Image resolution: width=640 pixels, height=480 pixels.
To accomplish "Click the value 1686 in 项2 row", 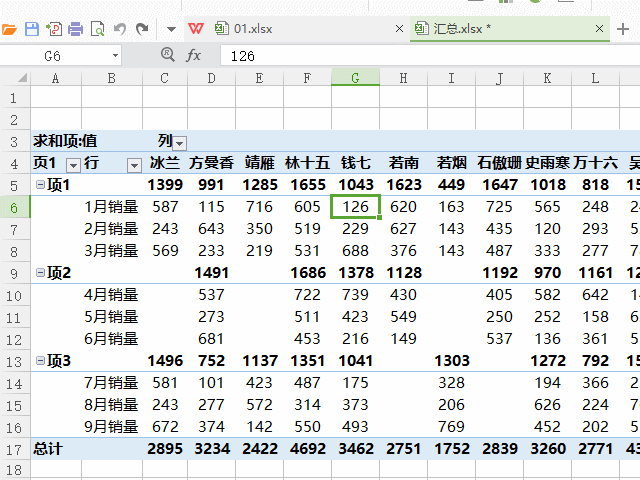I will [308, 273].
